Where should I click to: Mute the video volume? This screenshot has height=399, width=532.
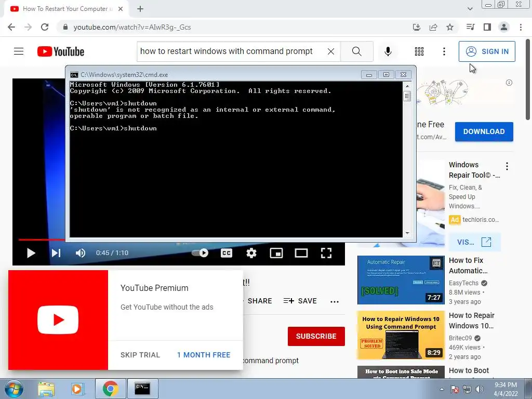pos(81,253)
